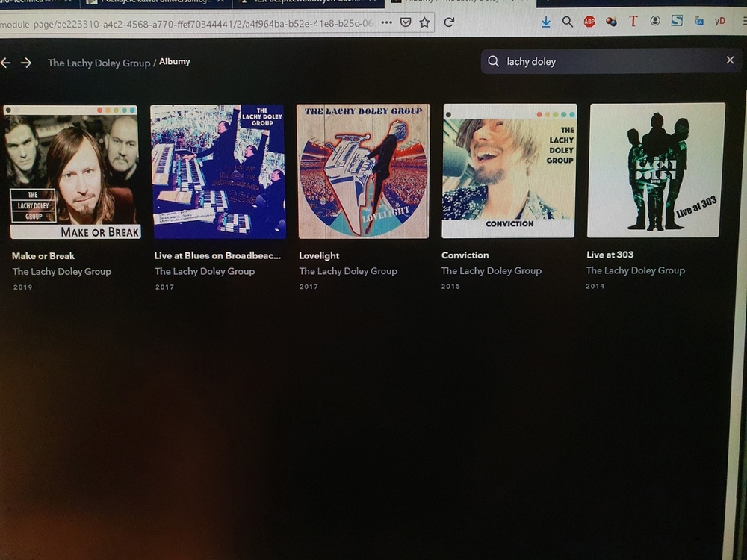Open the Make or Break album cover
This screenshot has width=747, height=560.
pyautogui.click(x=72, y=172)
